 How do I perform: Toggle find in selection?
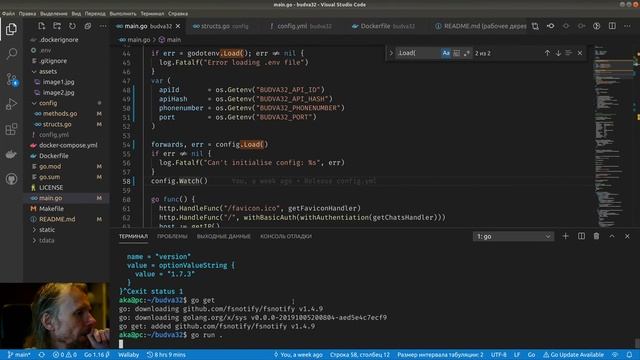click(x=569, y=53)
